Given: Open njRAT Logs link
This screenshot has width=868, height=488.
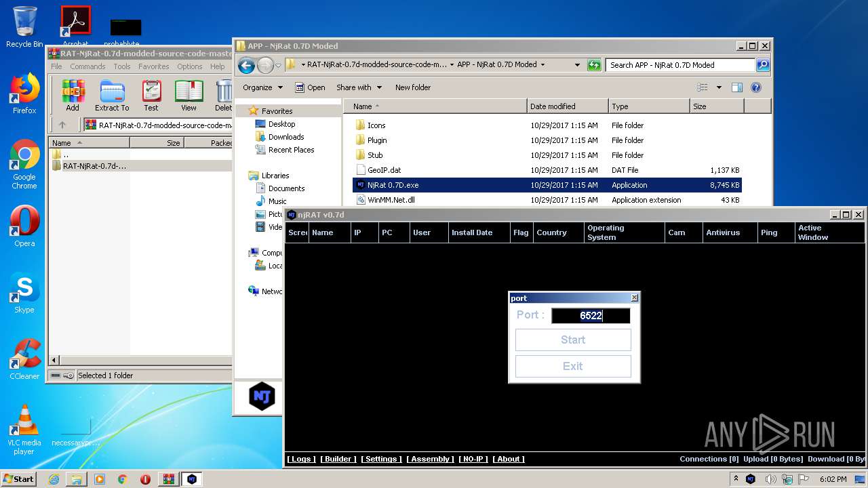Looking at the screenshot, I should (300, 459).
